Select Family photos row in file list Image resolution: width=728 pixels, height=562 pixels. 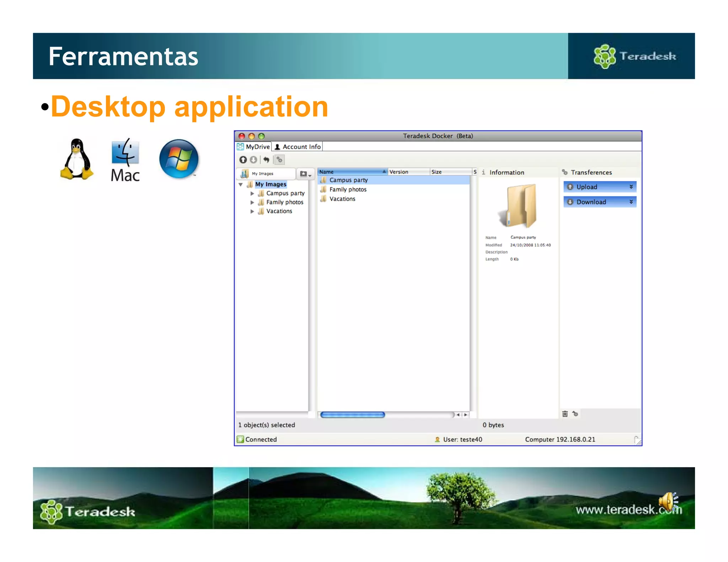coord(394,189)
